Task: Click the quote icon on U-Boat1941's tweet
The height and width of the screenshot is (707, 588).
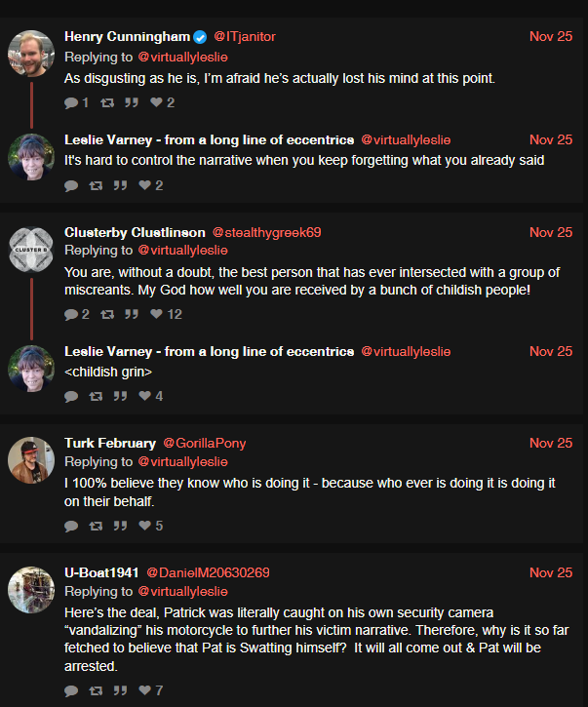Action: point(120,690)
